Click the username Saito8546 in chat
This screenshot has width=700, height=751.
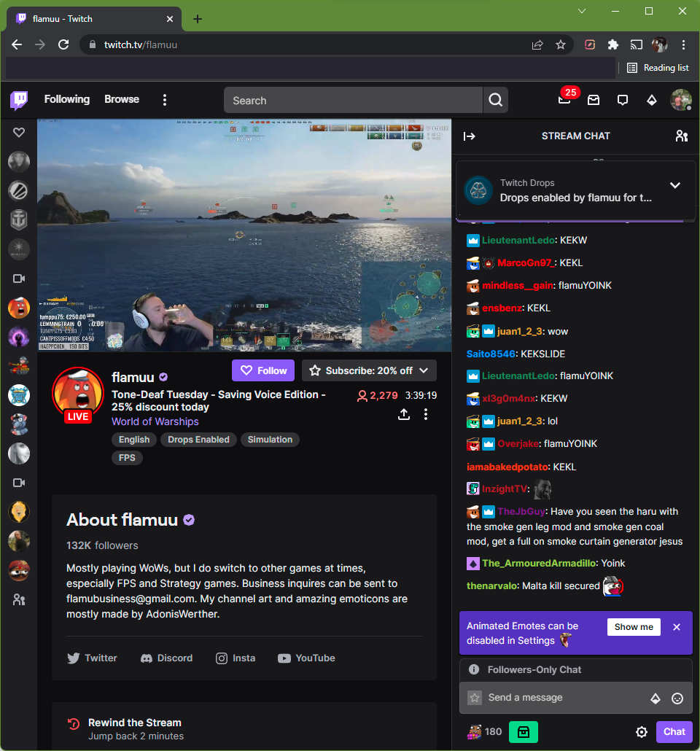pyautogui.click(x=491, y=354)
